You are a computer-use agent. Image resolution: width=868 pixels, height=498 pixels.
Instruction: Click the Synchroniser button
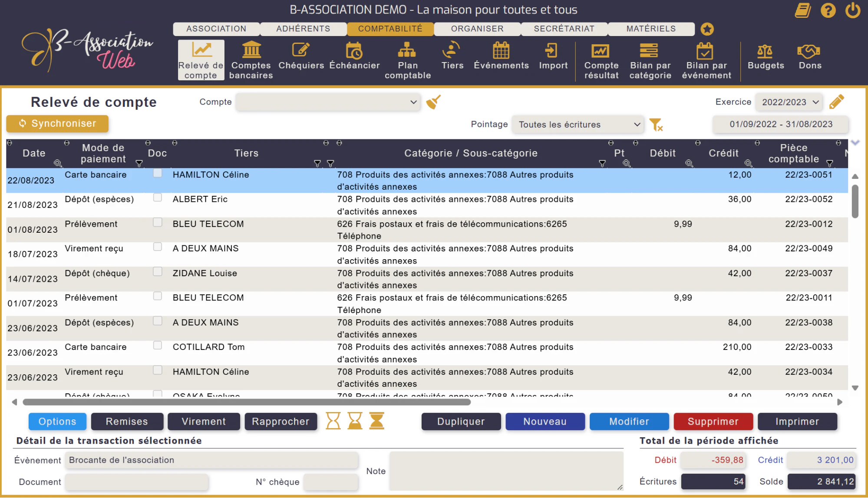point(57,124)
